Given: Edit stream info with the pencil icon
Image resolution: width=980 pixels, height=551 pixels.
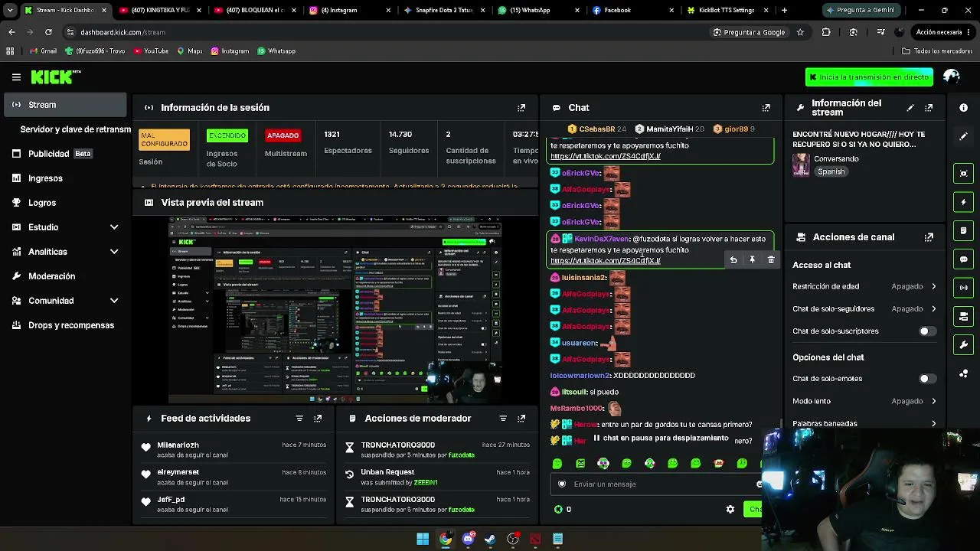Looking at the screenshot, I should pyautogui.click(x=910, y=108).
